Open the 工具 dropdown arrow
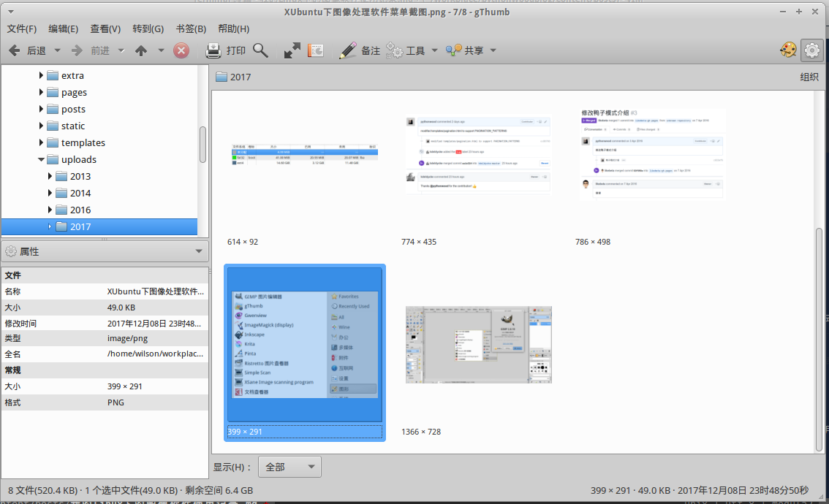Screen dimensions: 829x504 pos(434,50)
